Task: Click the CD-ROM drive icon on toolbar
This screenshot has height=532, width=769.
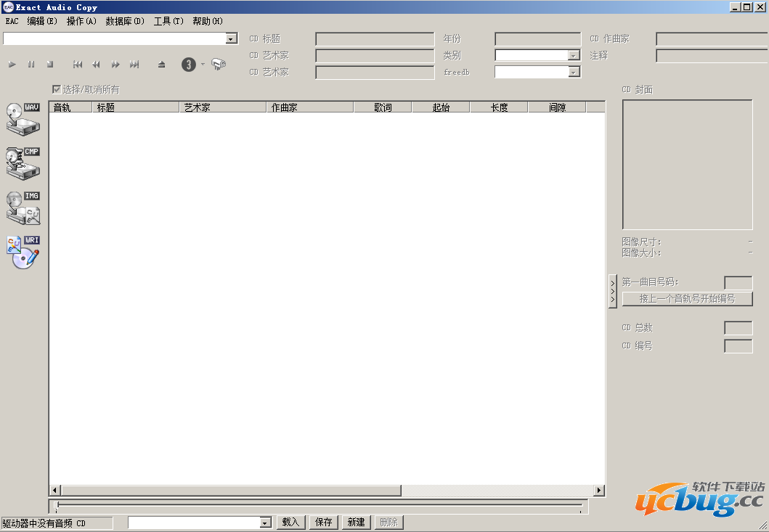Action: (219, 64)
